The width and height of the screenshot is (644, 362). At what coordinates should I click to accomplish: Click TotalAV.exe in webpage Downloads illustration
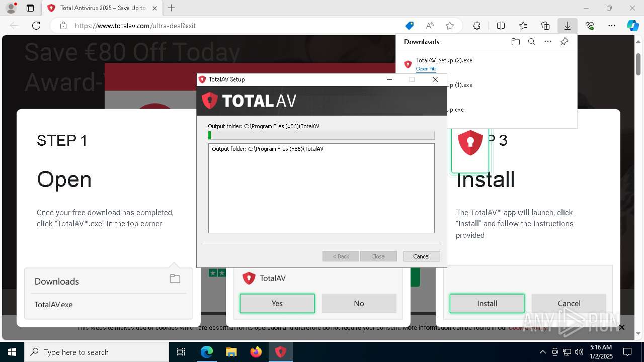point(53,304)
